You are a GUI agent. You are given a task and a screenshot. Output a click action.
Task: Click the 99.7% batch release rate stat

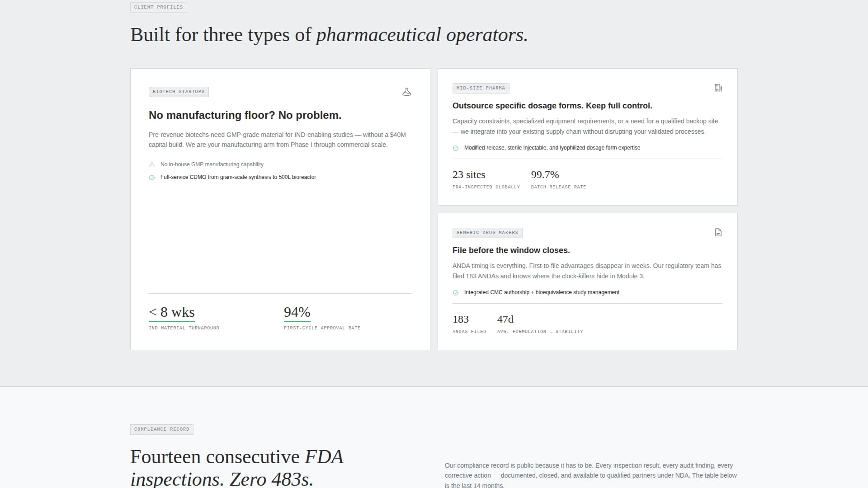(545, 175)
